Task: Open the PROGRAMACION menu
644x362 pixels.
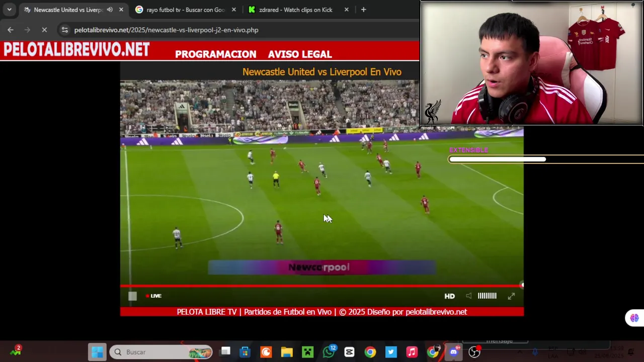Action: [215, 54]
